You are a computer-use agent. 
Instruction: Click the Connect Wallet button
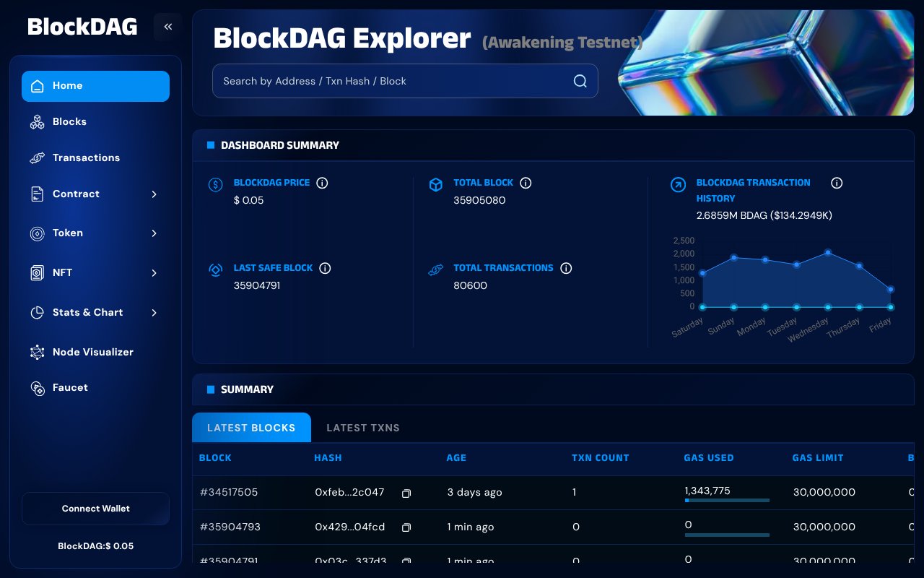click(x=95, y=509)
